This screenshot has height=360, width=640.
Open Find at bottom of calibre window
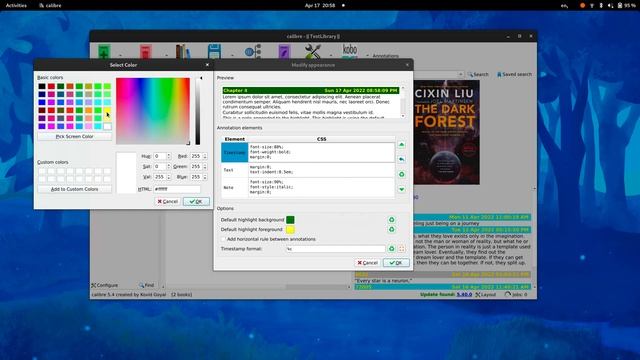click(x=147, y=285)
